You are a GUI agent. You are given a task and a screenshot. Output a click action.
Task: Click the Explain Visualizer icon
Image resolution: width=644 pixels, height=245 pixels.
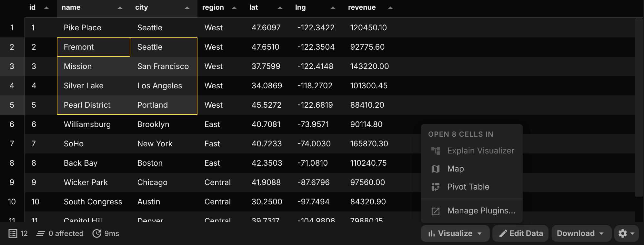pyautogui.click(x=436, y=151)
